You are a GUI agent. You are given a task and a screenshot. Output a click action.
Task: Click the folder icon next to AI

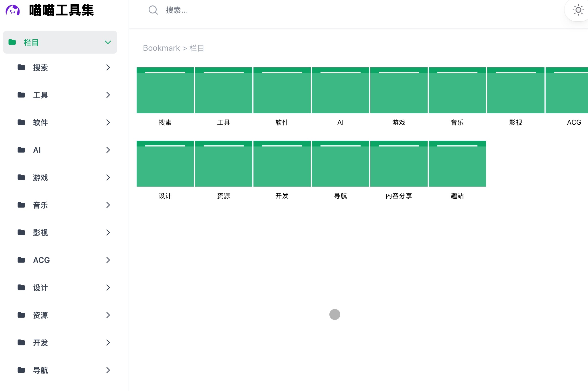click(21, 150)
